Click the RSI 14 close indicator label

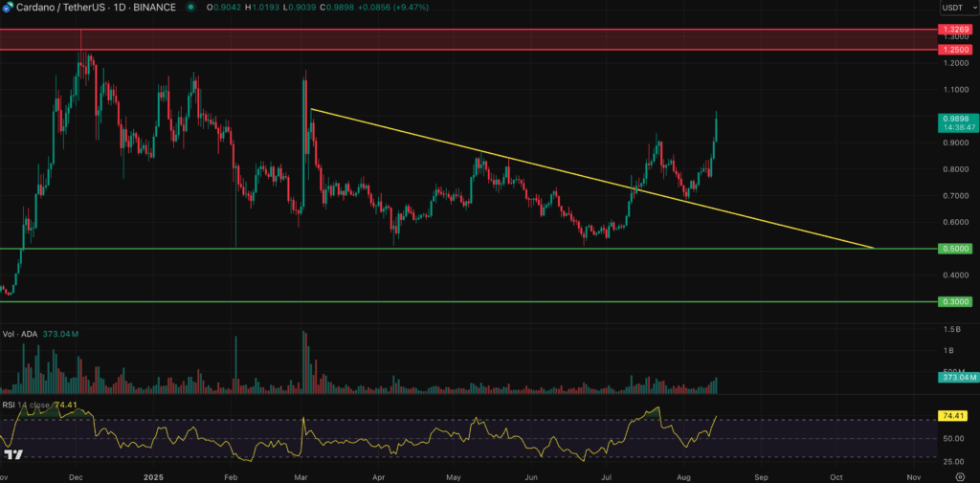[27, 405]
